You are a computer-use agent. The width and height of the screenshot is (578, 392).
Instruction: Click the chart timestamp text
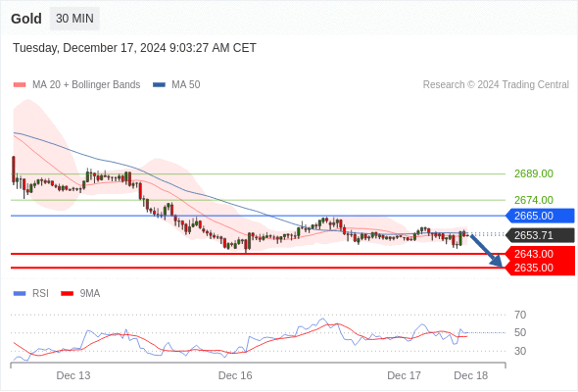pyautogui.click(x=134, y=48)
